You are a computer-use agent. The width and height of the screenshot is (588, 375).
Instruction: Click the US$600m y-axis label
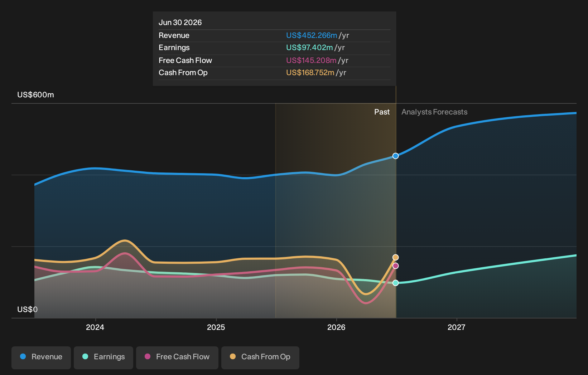pyautogui.click(x=35, y=95)
